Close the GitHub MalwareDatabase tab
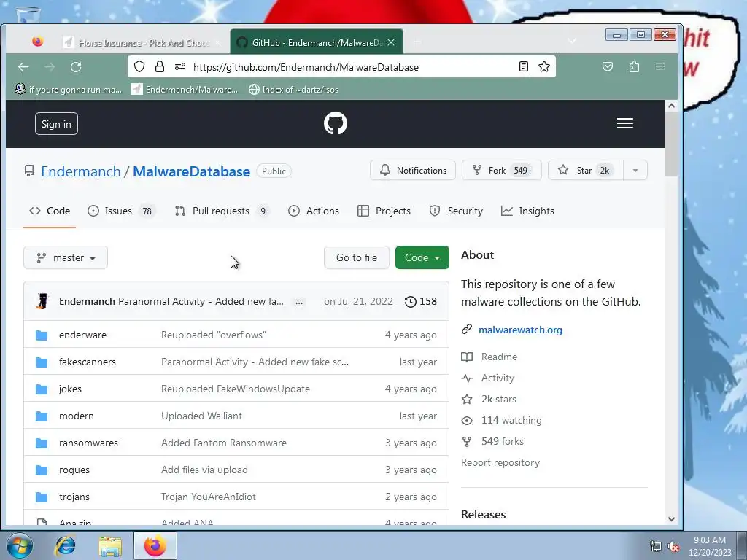747x560 pixels. 391,42
